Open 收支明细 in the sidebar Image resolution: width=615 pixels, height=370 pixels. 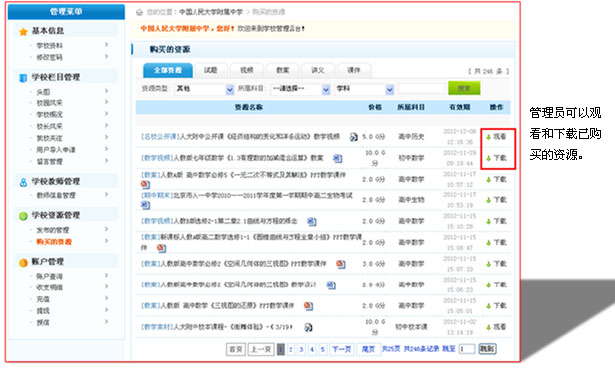click(49, 288)
